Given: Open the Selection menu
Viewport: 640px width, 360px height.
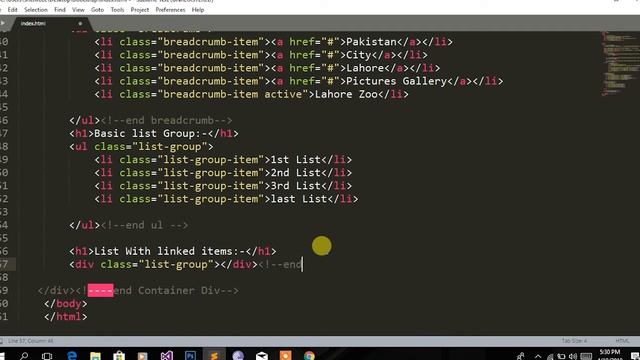Looking at the screenshot, I should (36, 9).
